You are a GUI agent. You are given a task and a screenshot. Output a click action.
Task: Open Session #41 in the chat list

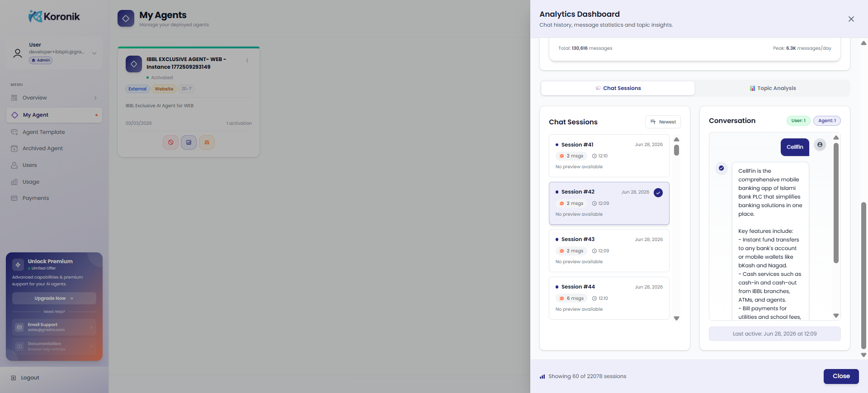click(x=609, y=156)
